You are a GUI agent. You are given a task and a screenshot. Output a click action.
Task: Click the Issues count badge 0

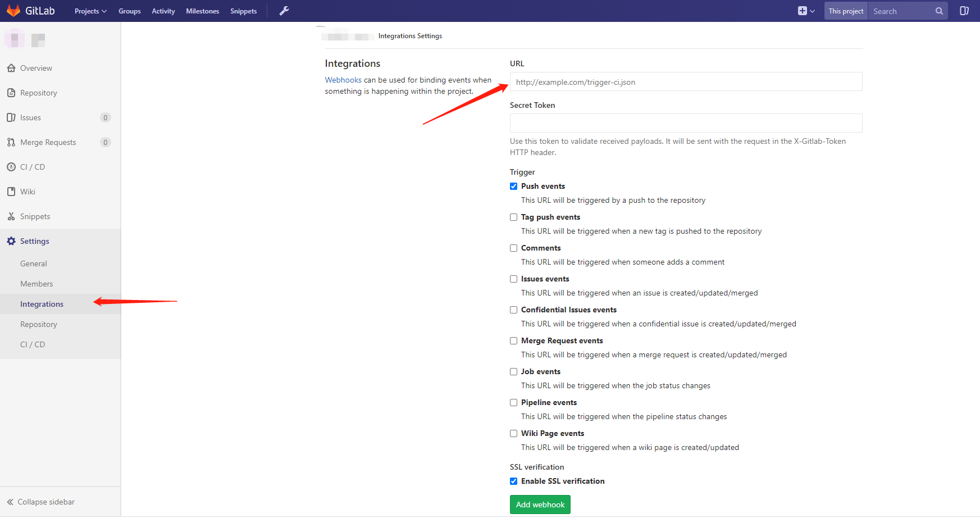pyautogui.click(x=106, y=117)
